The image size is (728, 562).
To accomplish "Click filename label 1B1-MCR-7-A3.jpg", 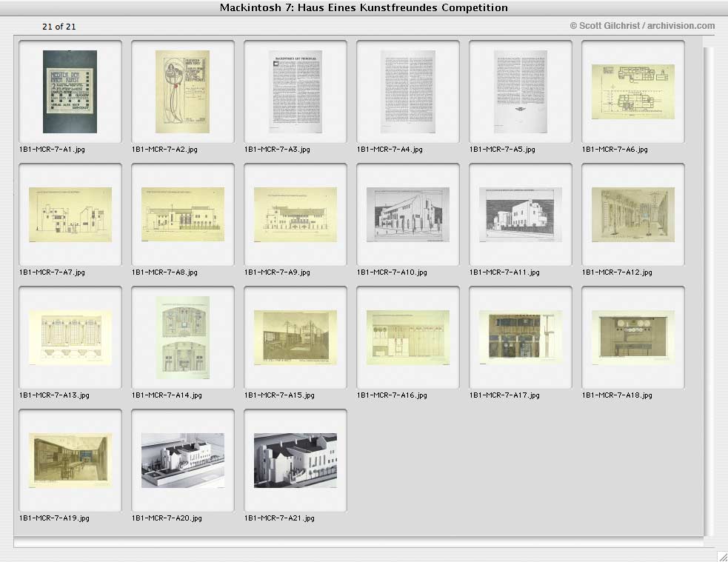I will click(277, 150).
